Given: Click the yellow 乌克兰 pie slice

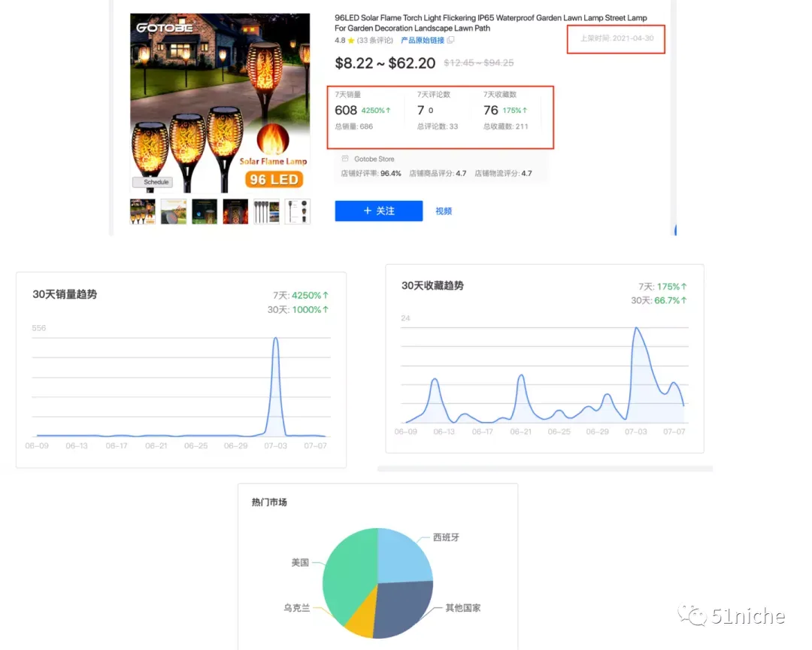Looking at the screenshot, I should (362, 619).
